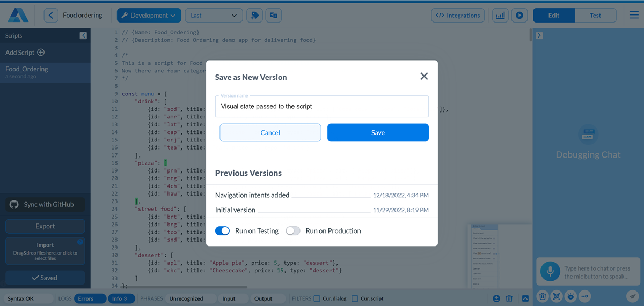644x306 pixels.
Task: Click the microphone button in chat
Action: click(550, 272)
